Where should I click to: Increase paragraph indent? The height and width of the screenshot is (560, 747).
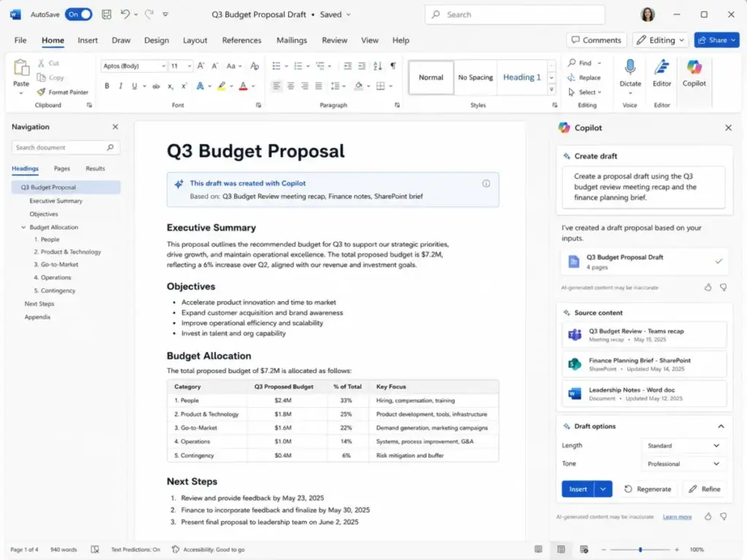pyautogui.click(x=362, y=66)
